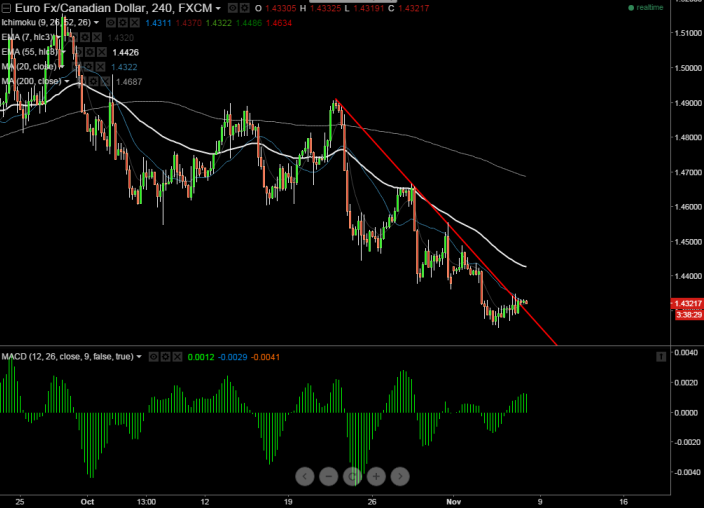704x508 pixels.
Task: Click the 1.46000 price axis label
Action: tap(688, 207)
